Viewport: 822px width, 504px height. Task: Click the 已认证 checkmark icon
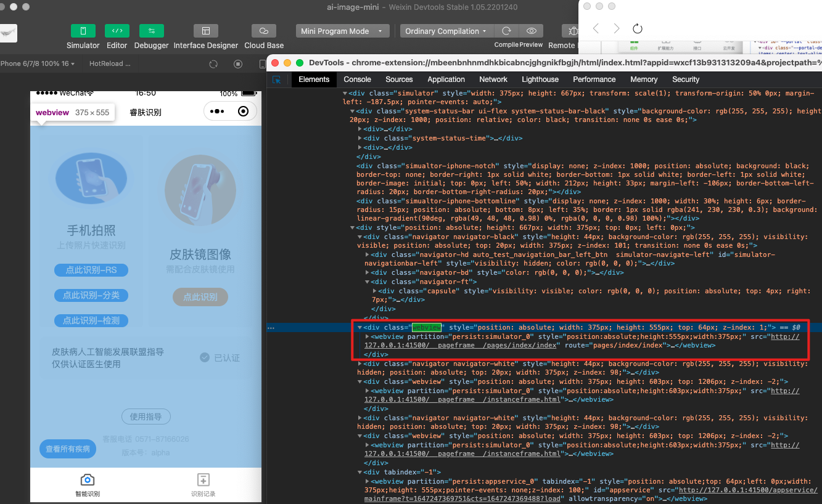[x=205, y=357]
